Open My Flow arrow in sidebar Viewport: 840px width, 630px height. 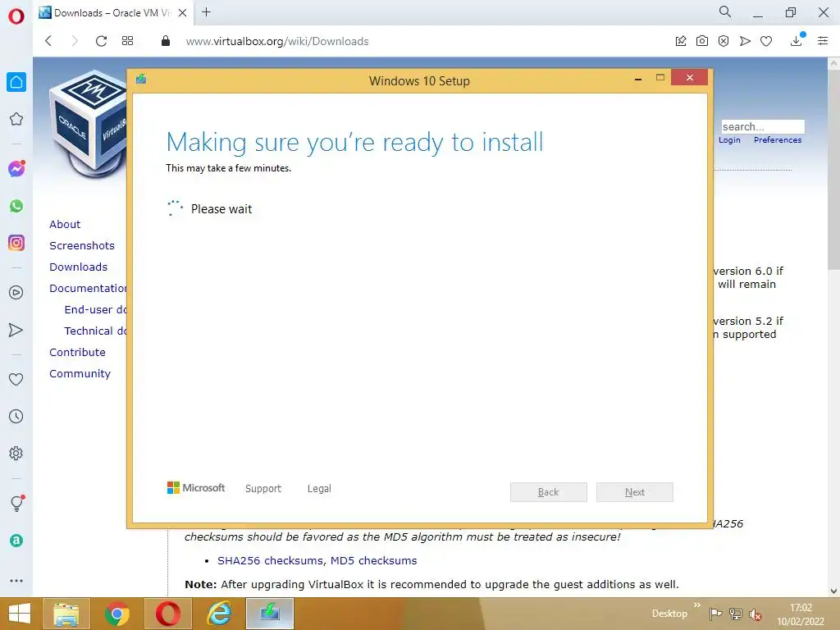tap(16, 330)
